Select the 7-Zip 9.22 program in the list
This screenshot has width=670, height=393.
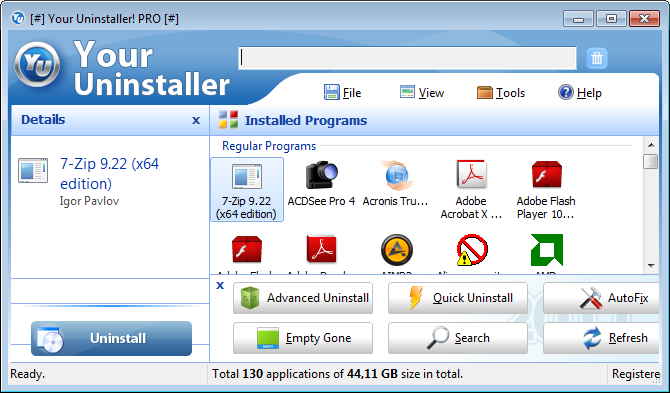click(247, 189)
